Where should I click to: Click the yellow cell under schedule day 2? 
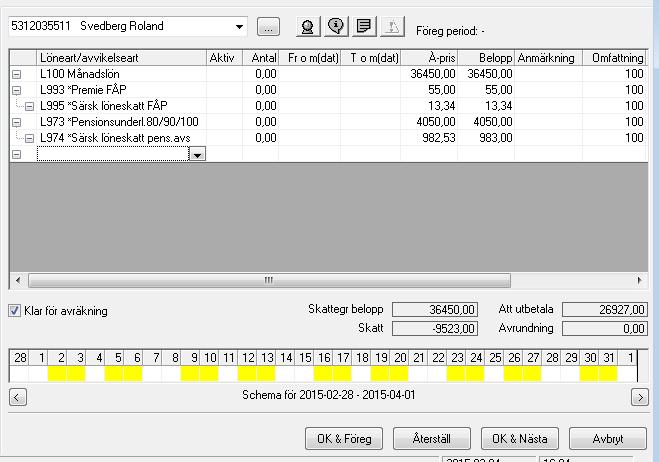(57, 374)
